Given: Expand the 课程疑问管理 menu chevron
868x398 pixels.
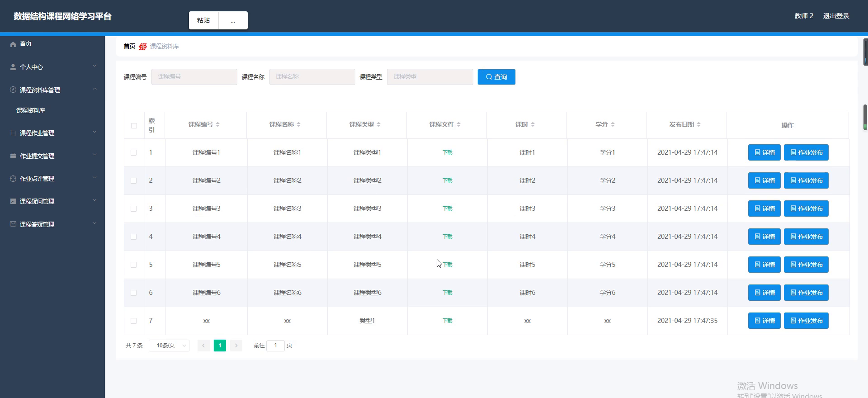Looking at the screenshot, I should coord(94,200).
